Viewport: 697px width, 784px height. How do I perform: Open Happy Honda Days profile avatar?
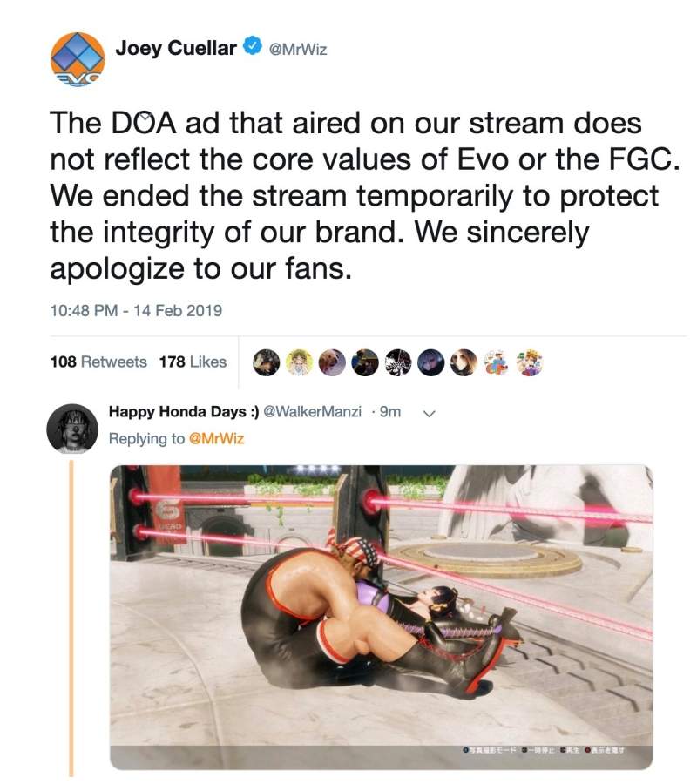pyautogui.click(x=72, y=429)
